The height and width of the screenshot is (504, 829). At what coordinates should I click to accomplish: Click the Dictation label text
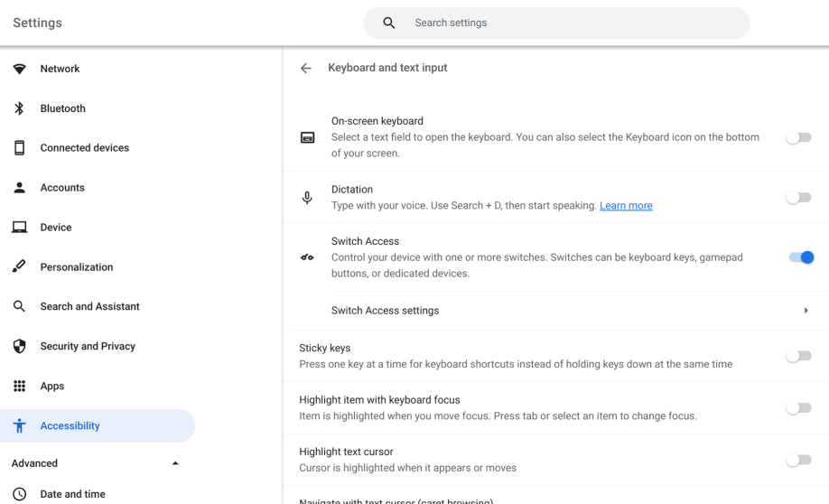[x=352, y=190]
